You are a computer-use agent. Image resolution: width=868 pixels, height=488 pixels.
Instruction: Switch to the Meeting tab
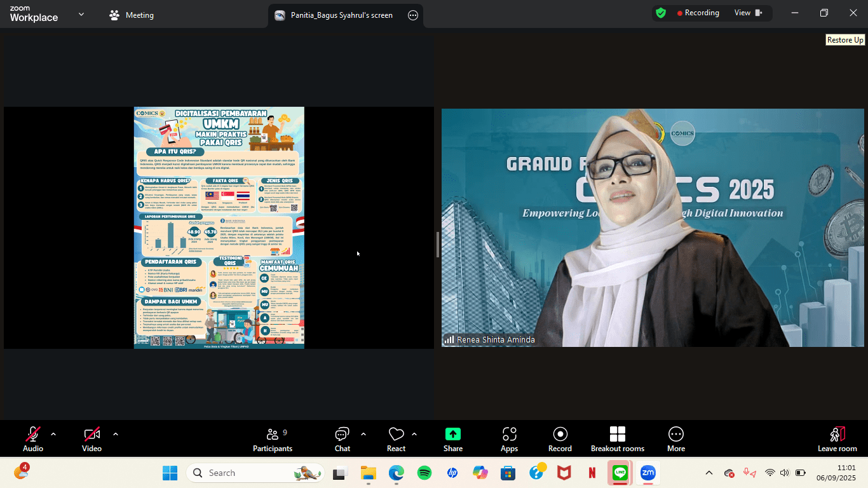click(x=132, y=15)
